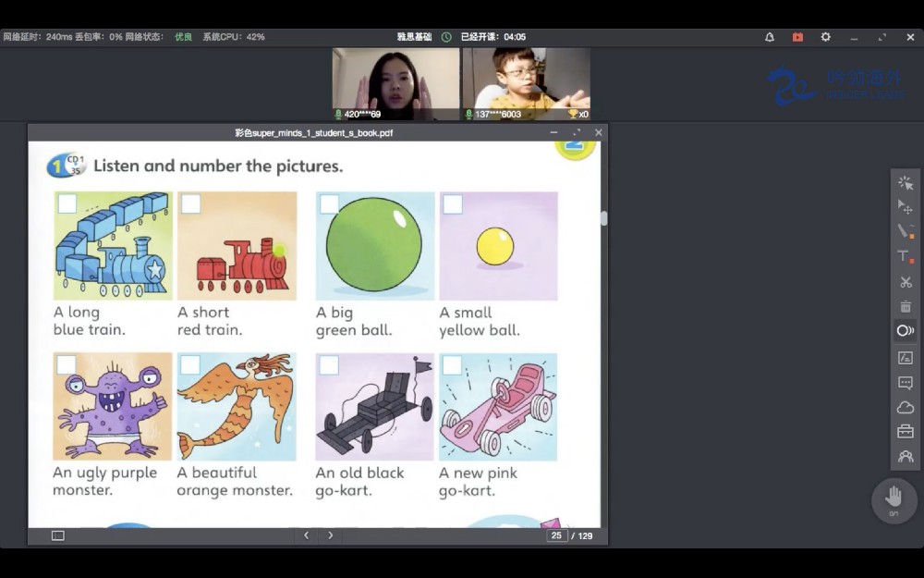Open the notification bell
The width and height of the screenshot is (924, 578).
(770, 37)
